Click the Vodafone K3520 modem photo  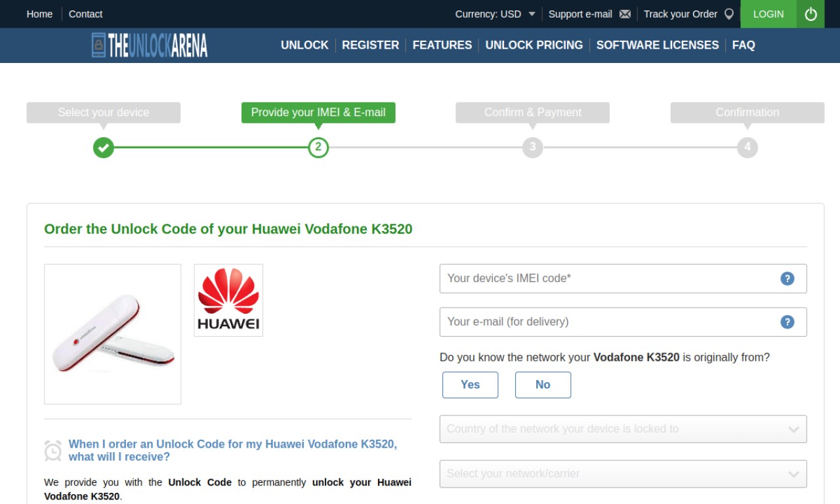(113, 334)
